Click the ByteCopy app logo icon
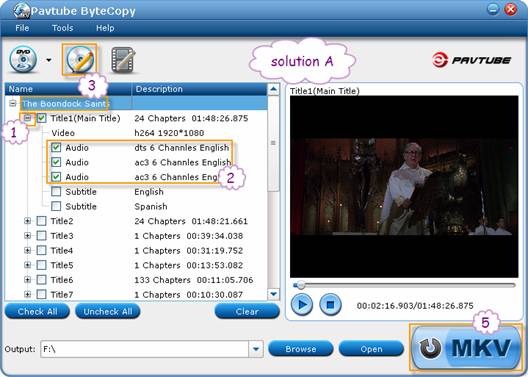This screenshot has height=377, width=528. (22, 11)
